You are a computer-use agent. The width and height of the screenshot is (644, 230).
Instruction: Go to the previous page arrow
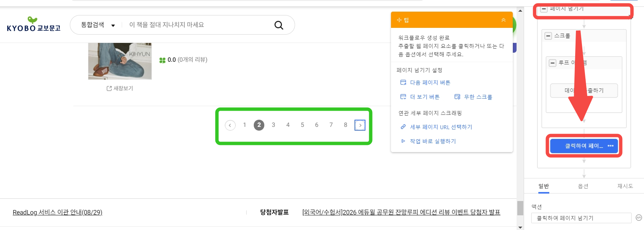[230, 125]
